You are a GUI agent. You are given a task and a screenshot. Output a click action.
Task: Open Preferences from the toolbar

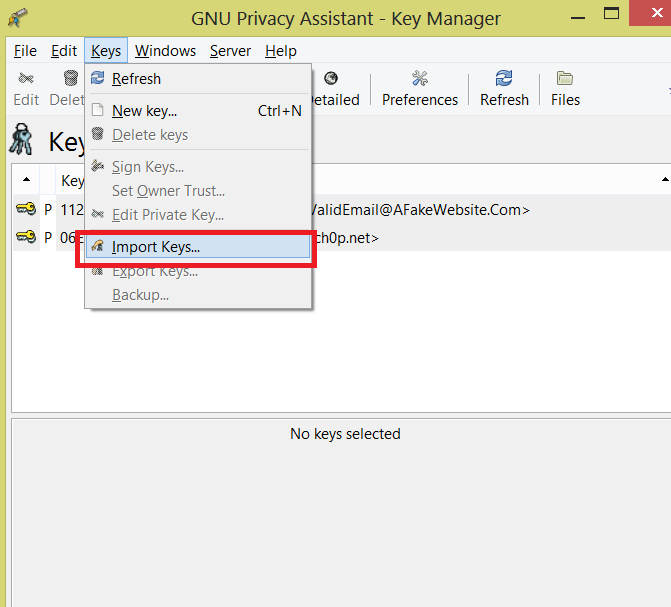tap(420, 89)
